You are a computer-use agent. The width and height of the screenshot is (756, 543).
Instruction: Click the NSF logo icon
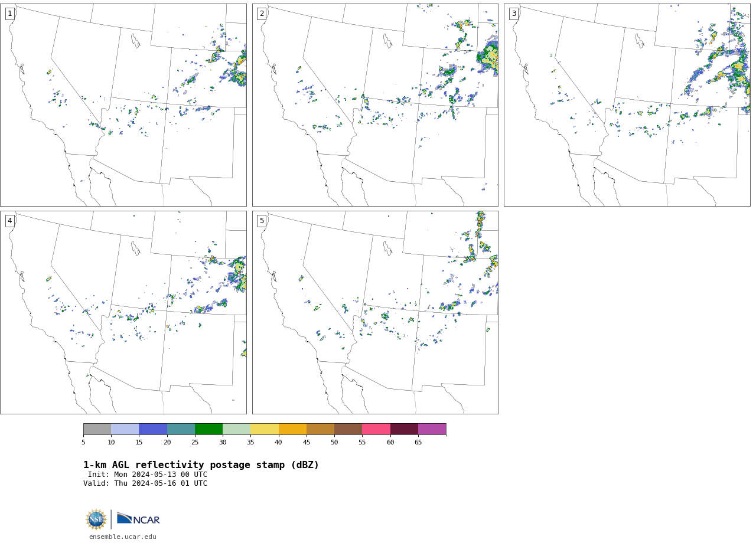[96, 519]
